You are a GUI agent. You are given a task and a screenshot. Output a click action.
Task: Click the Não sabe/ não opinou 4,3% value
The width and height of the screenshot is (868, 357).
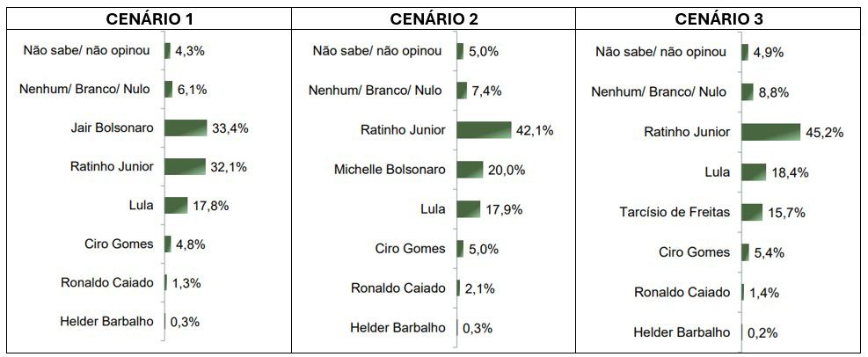(190, 51)
